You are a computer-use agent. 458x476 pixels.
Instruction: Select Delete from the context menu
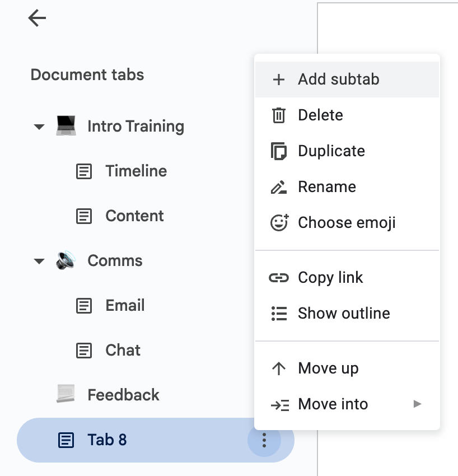(320, 115)
